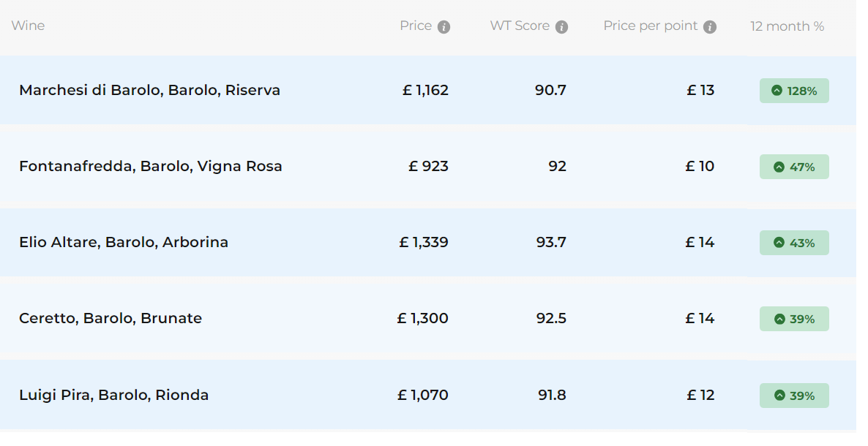Image resolution: width=868 pixels, height=446 pixels.
Task: Click up-arrow icon in Ceretto's 39% badge
Action: pos(779,319)
